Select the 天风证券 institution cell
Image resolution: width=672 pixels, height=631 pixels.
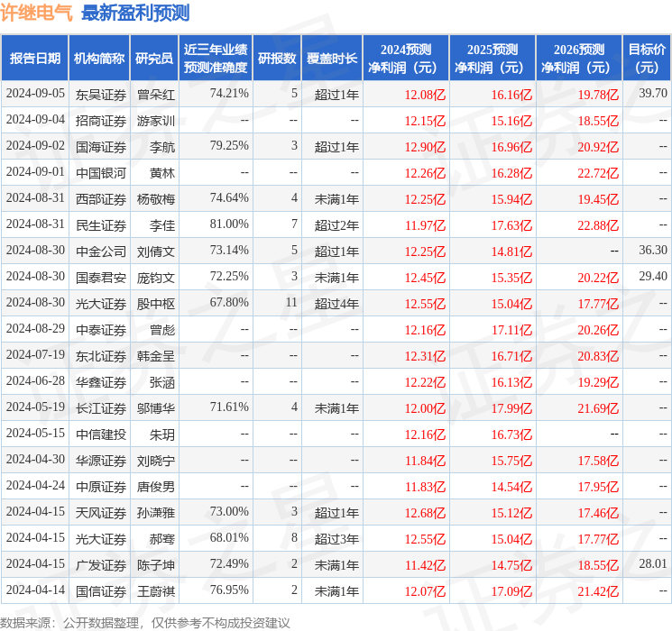tap(101, 513)
